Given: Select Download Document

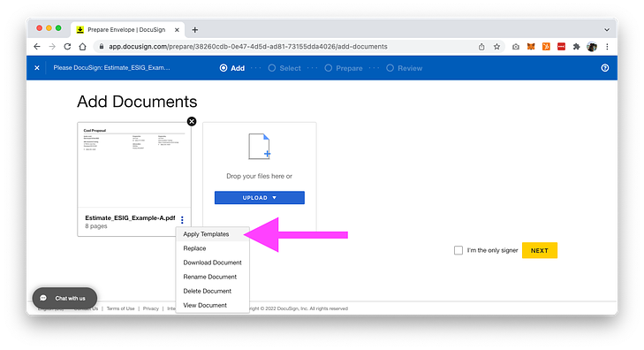Looking at the screenshot, I should 213,262.
